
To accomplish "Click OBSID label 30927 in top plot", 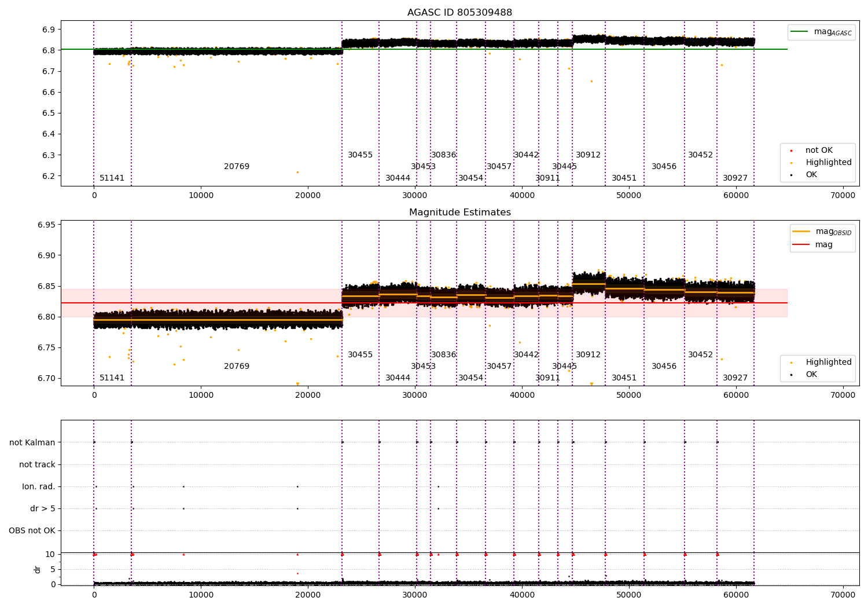I will coord(735,178).
